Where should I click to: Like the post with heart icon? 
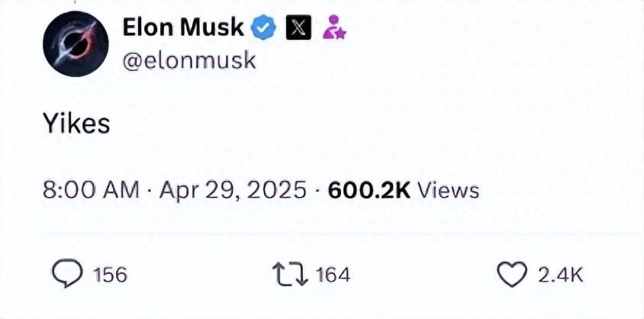pyautogui.click(x=512, y=275)
